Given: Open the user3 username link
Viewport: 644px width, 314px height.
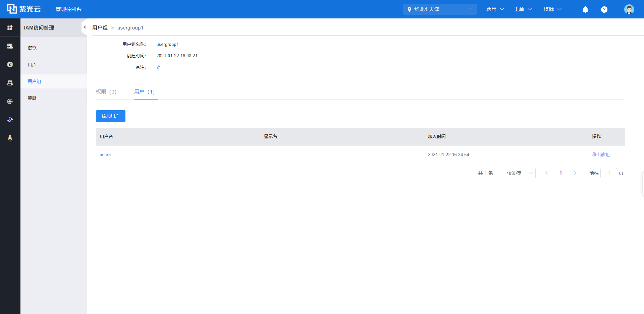Looking at the screenshot, I should point(105,155).
